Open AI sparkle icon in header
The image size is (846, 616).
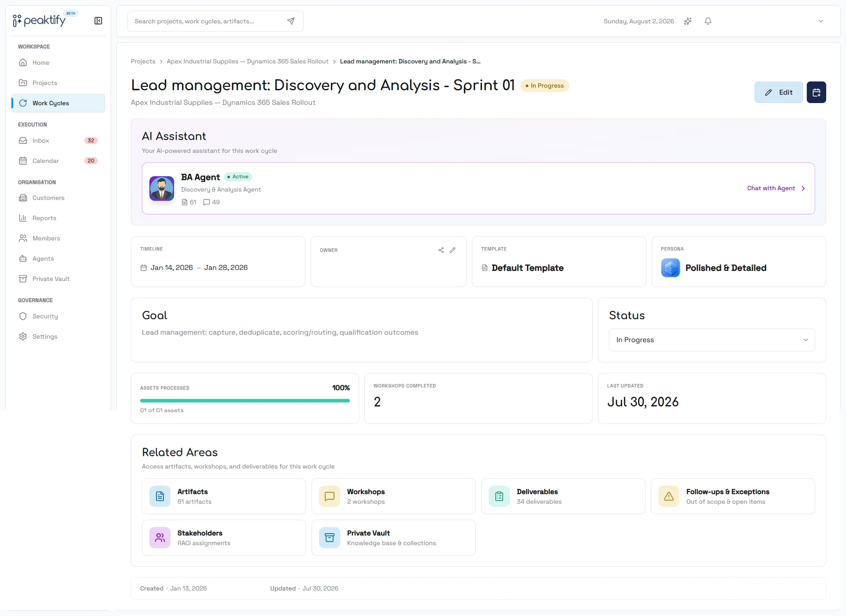click(688, 21)
